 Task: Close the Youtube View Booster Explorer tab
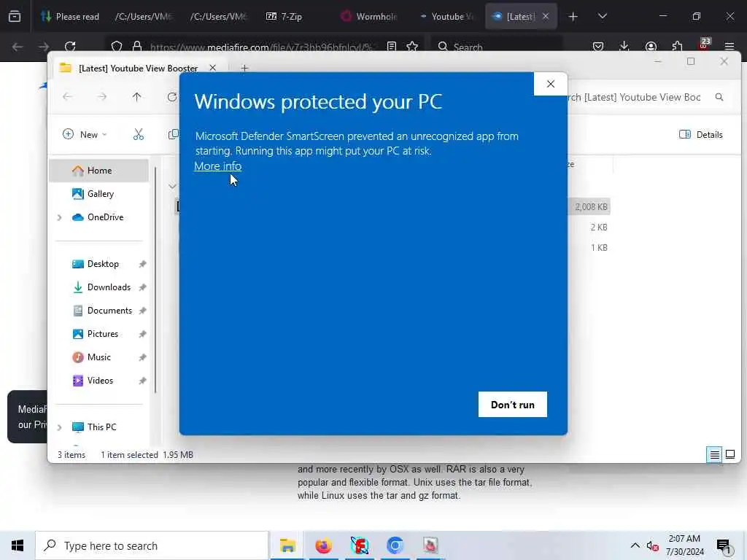pyautogui.click(x=212, y=68)
